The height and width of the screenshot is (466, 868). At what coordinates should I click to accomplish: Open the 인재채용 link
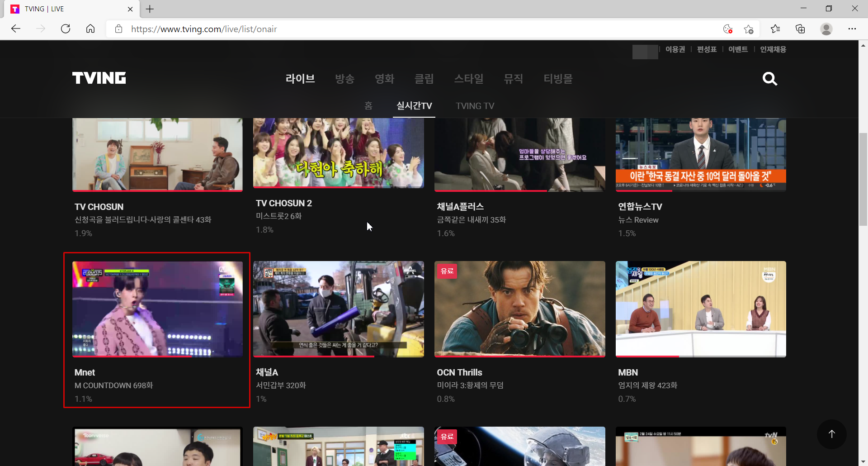click(773, 49)
